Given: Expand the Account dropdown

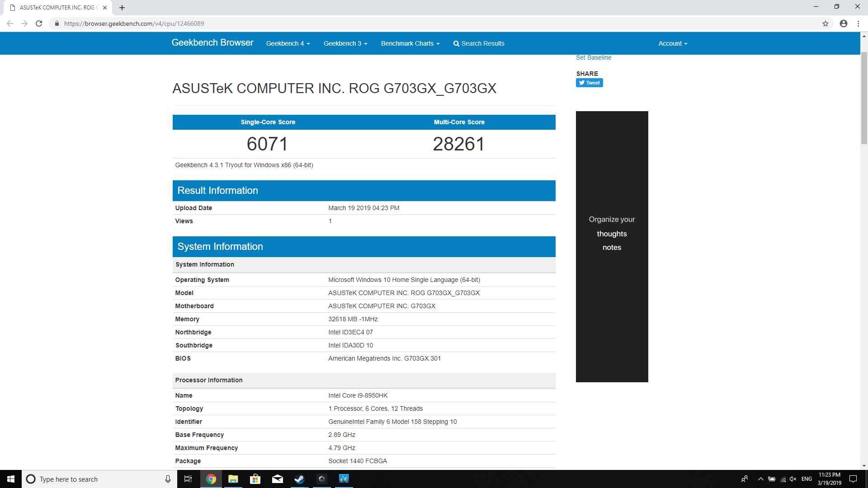Looking at the screenshot, I should coord(673,43).
